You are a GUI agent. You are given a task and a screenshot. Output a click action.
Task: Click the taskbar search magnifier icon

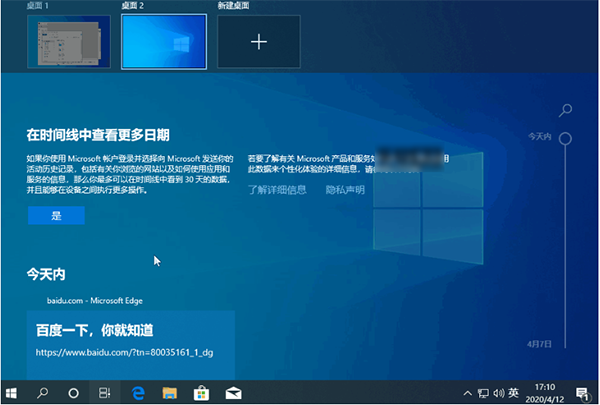pos(44,393)
